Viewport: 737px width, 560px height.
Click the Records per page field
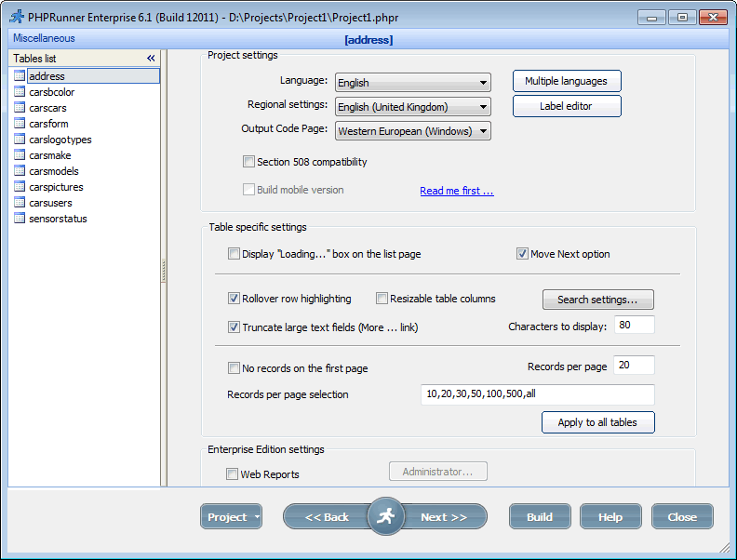click(634, 365)
